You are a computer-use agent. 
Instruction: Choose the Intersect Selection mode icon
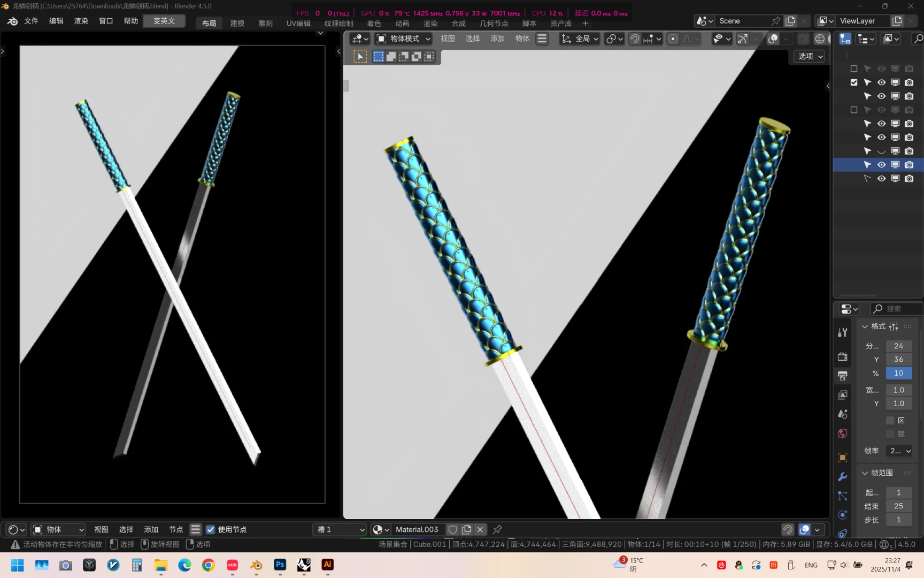(x=429, y=56)
